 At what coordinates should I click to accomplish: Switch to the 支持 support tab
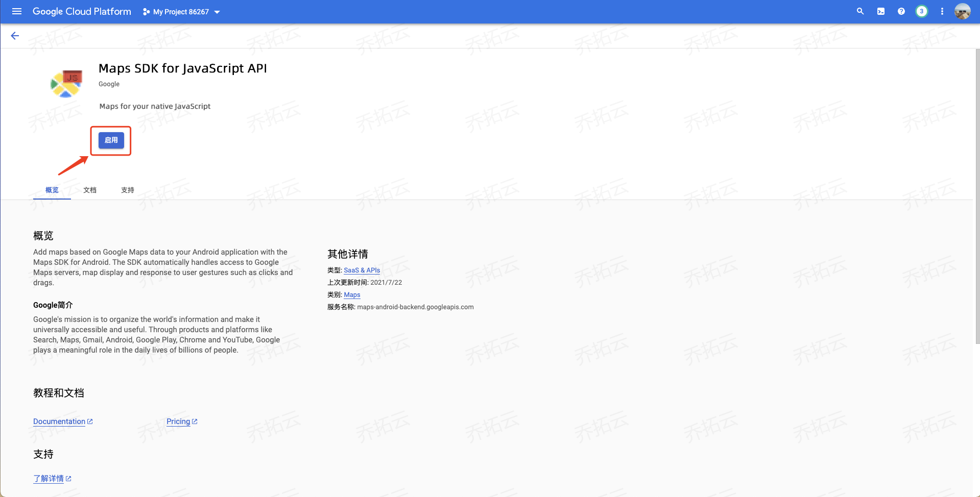[128, 190]
